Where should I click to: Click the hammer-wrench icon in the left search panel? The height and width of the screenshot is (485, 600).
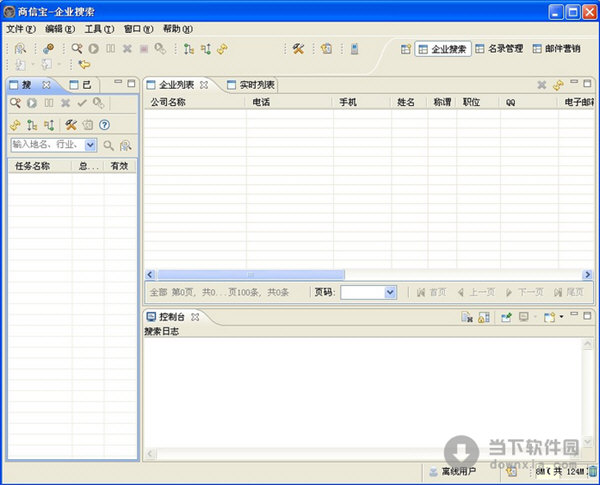pos(71,125)
